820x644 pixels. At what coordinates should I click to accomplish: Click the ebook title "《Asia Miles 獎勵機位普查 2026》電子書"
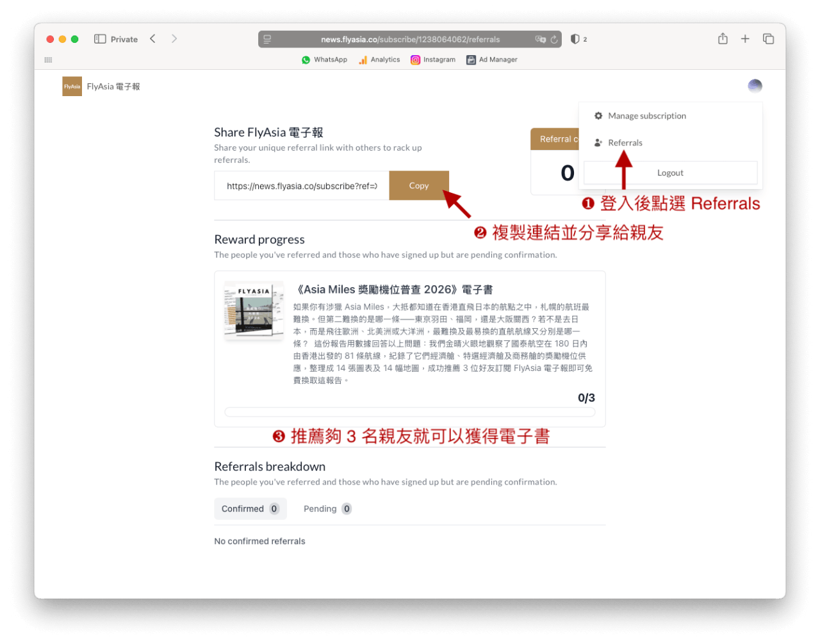coord(394,290)
